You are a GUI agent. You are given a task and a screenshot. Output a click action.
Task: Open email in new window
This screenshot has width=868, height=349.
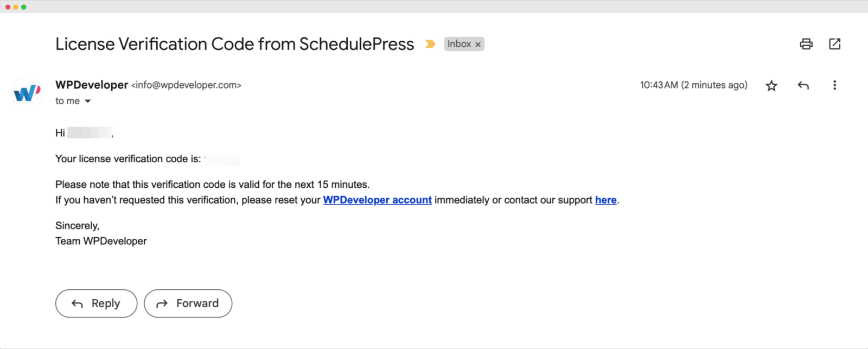[x=834, y=44]
